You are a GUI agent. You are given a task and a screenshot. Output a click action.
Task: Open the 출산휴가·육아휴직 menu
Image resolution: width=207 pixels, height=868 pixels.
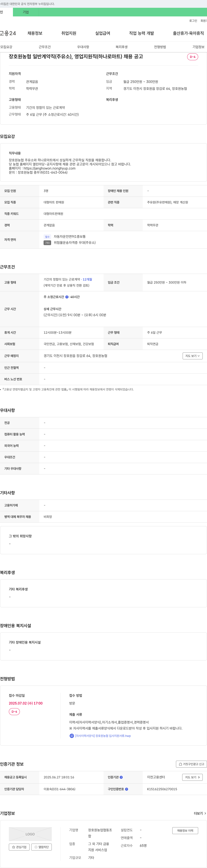pyautogui.click(x=188, y=33)
